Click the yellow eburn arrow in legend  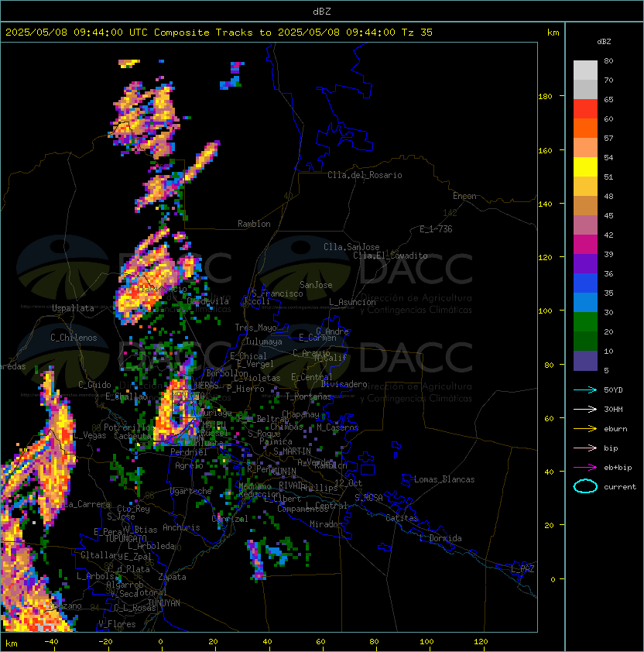coord(585,429)
